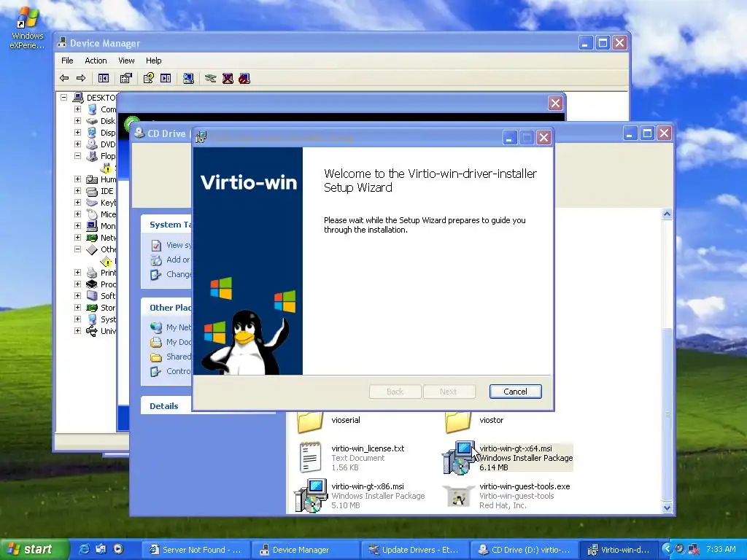Viewport: 747px width, 560px height.
Task: Open the Windows eXPerience desktop shortcut
Action: tap(27, 28)
